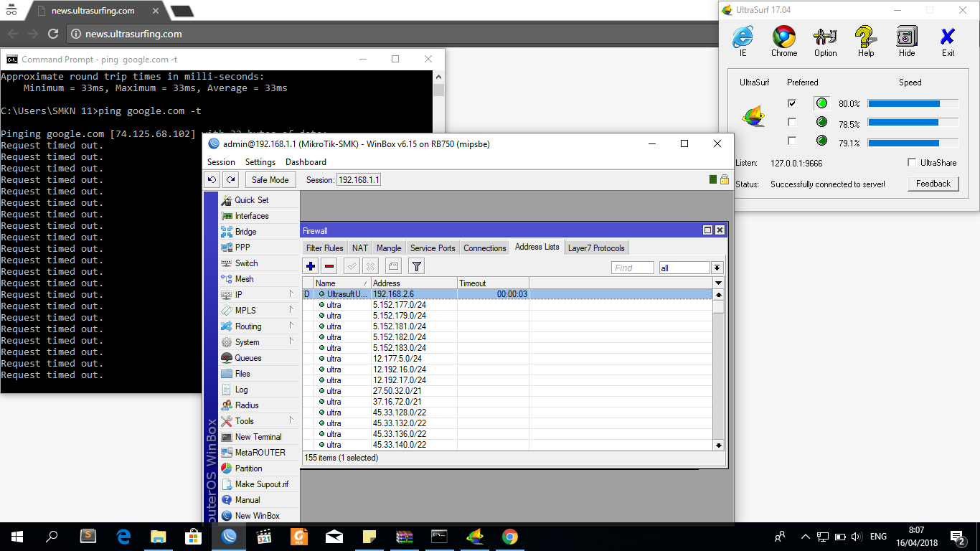980x551 pixels.
Task: Reload the news.ultrasurfing.com page
Action: (52, 34)
